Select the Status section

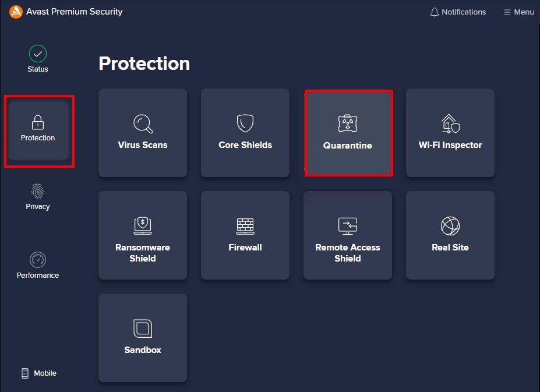37,58
